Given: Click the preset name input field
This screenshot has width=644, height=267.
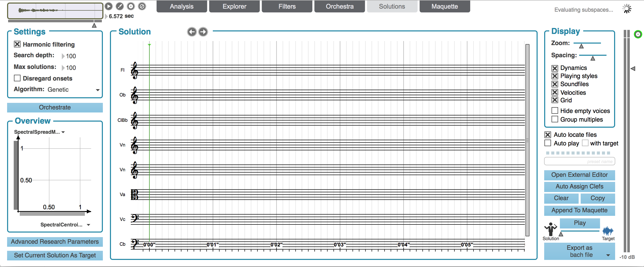Looking at the screenshot, I should click(579, 161).
